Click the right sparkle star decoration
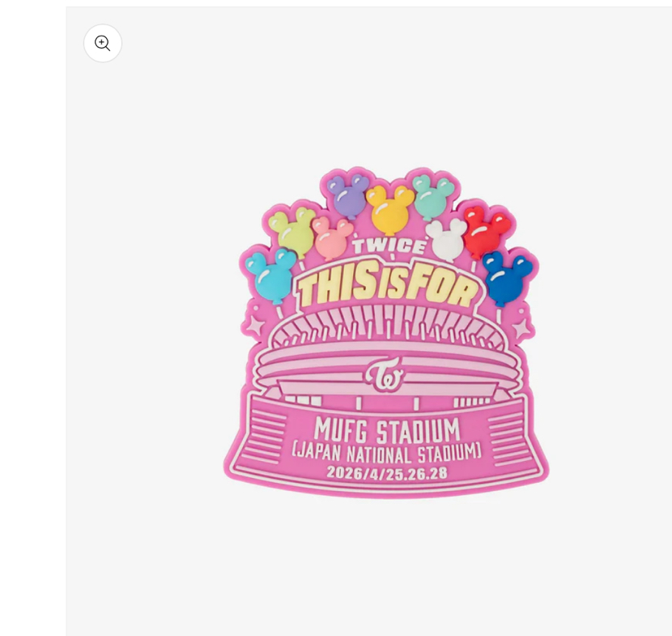This screenshot has width=672, height=636. 522,330
